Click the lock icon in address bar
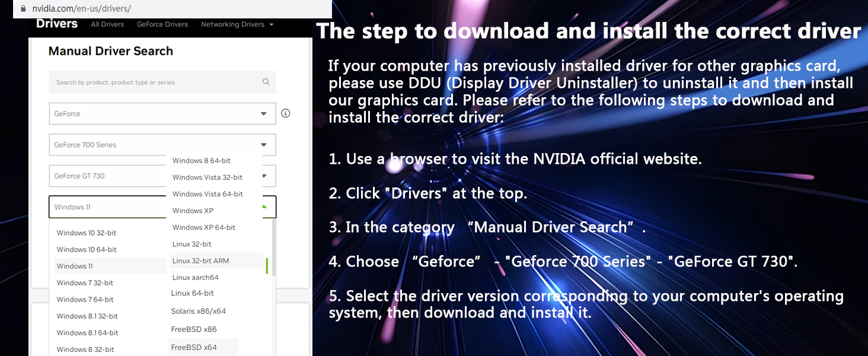868x356 pixels. (23, 9)
